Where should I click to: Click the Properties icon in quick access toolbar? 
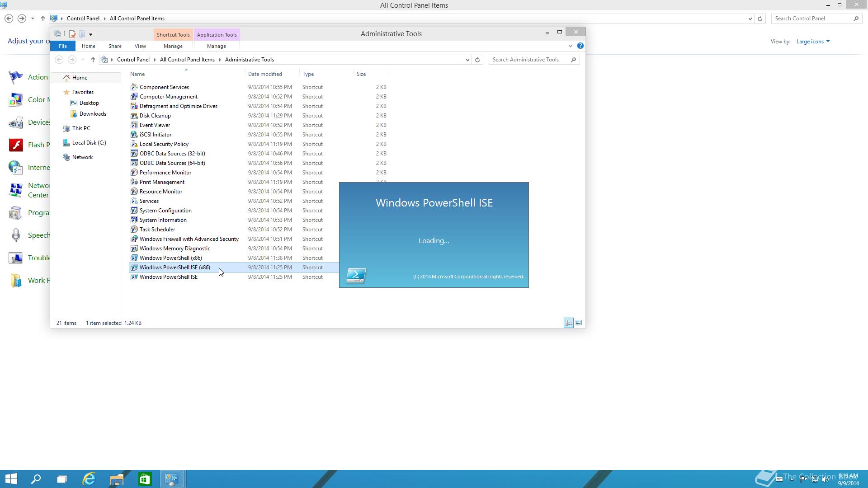(72, 34)
